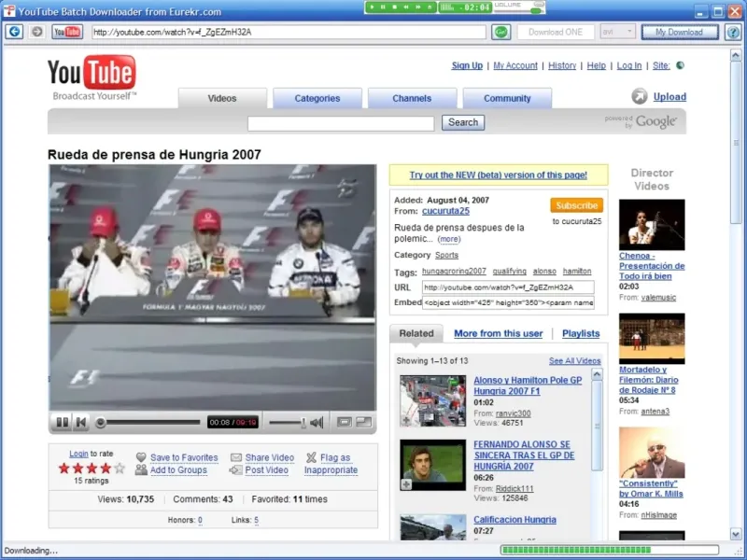The width and height of the screenshot is (747, 560).
Task: Click the Upload arrow icon
Action: 640,96
